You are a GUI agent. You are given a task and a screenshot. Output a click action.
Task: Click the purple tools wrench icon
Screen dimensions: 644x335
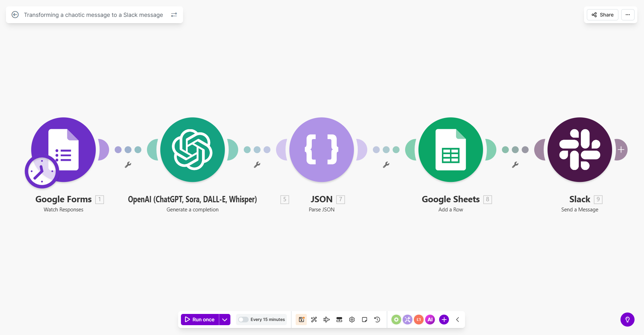pos(407,320)
